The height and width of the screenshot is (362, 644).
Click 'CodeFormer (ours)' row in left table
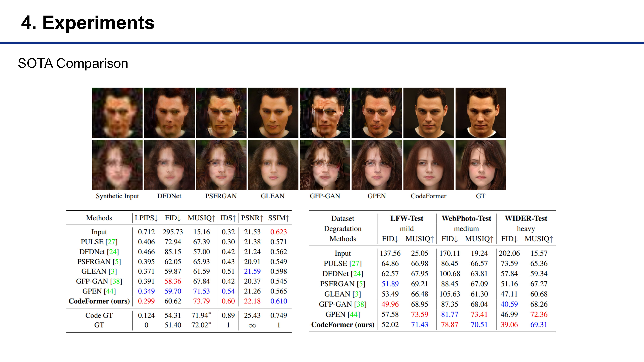point(99,301)
